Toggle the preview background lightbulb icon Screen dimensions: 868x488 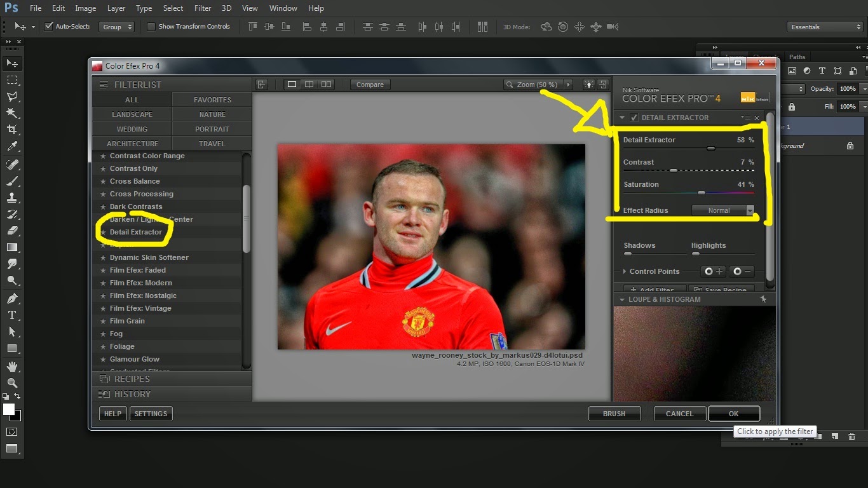point(589,85)
